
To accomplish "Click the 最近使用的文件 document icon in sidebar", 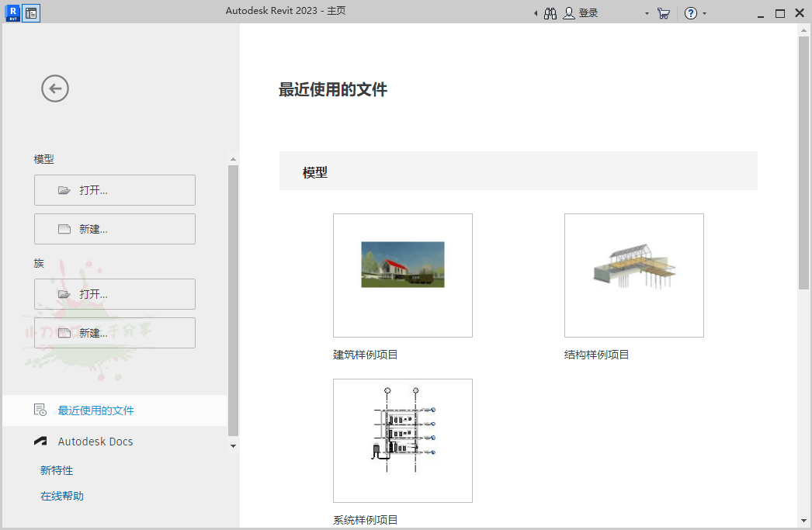I will tap(40, 410).
